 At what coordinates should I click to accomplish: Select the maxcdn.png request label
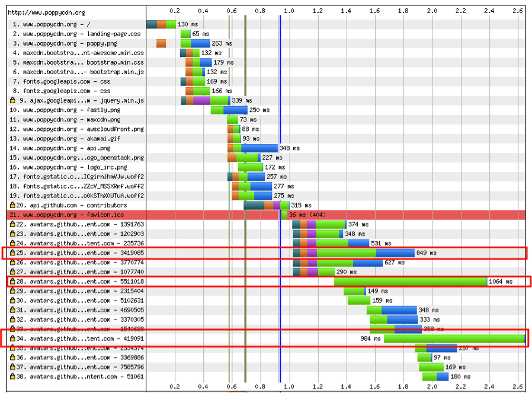tap(65, 120)
